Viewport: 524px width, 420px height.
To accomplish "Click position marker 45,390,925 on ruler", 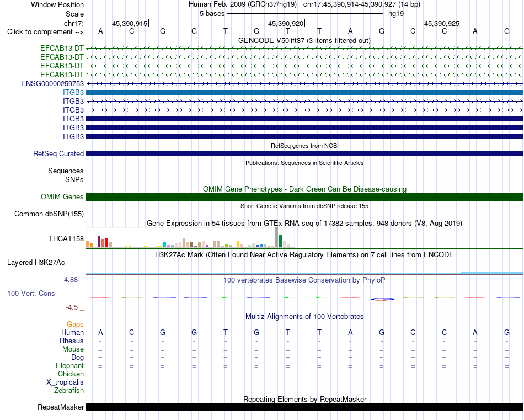I will 442,23.
